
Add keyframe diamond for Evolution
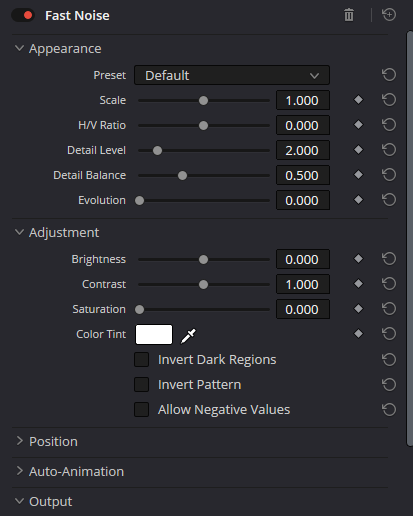click(x=358, y=200)
